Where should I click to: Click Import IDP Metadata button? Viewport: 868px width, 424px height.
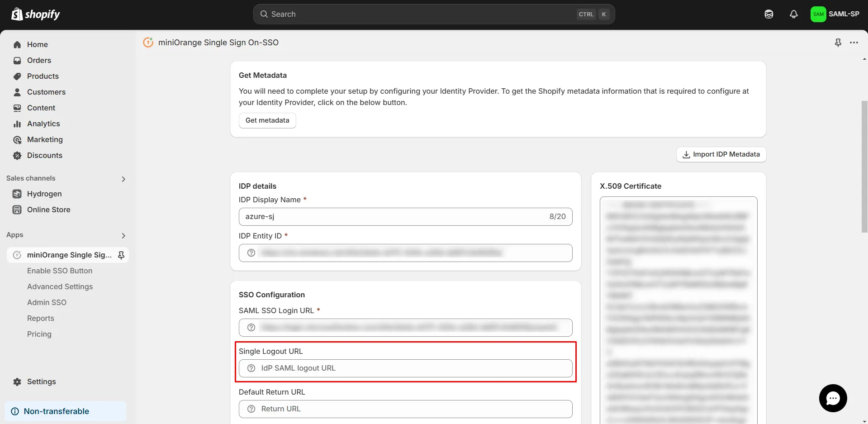pos(721,154)
